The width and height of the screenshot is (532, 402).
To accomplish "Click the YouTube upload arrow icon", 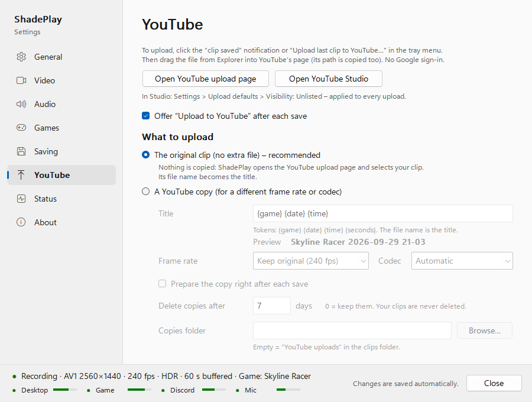I will click(21, 175).
